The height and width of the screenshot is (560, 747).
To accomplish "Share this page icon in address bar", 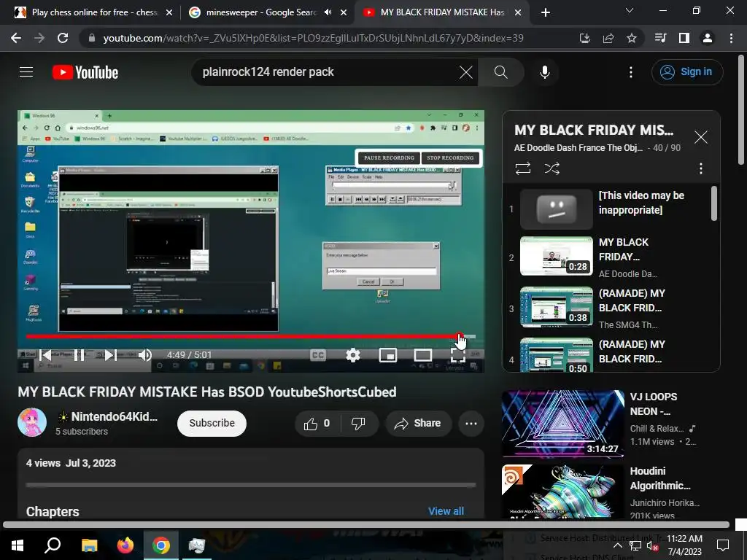I will (608, 38).
